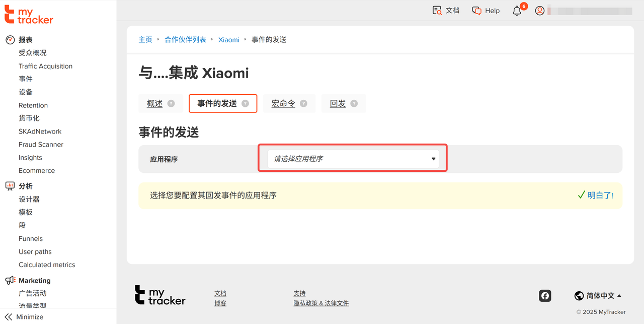Screen dimensions: 644x324
Task: Expand the 简体中文 language selector
Action: coord(598,296)
